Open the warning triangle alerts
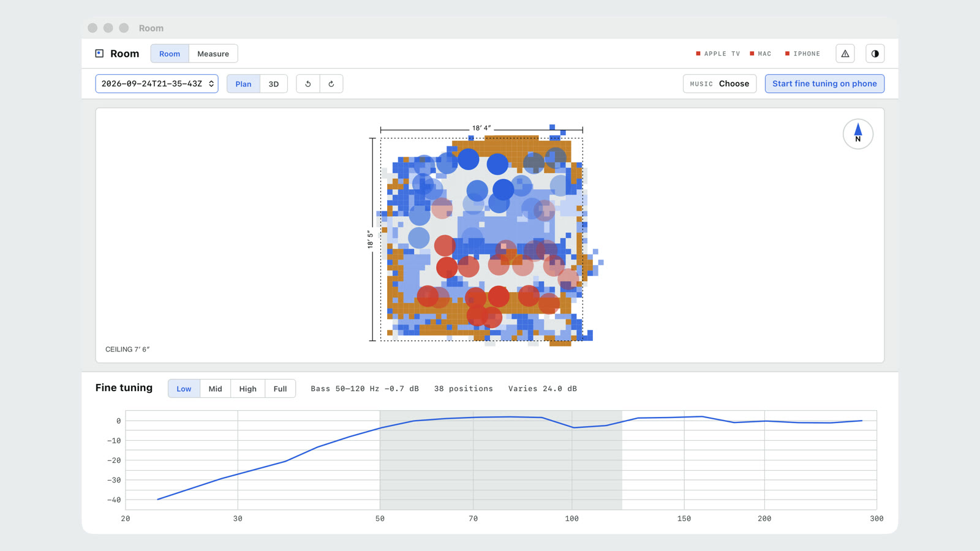Image resolution: width=980 pixels, height=551 pixels. [x=845, y=54]
